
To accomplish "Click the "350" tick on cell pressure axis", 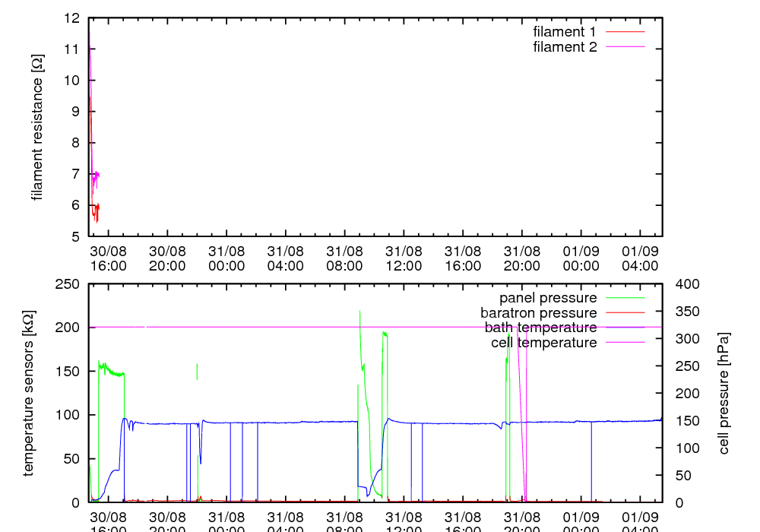I will (682, 311).
